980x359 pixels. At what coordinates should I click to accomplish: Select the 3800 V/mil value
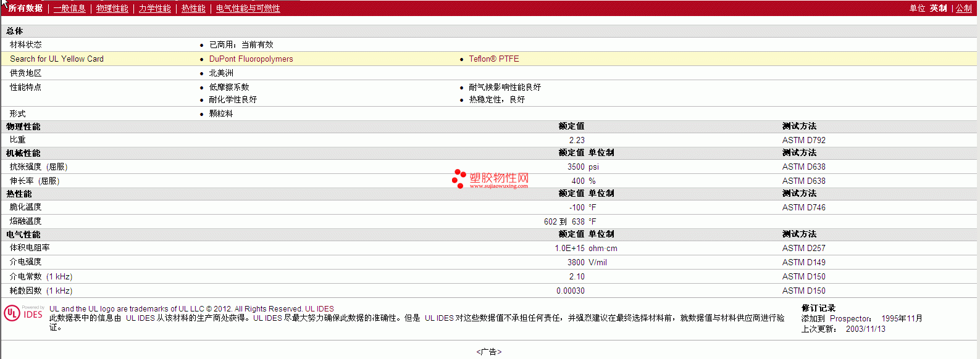pyautogui.click(x=587, y=262)
